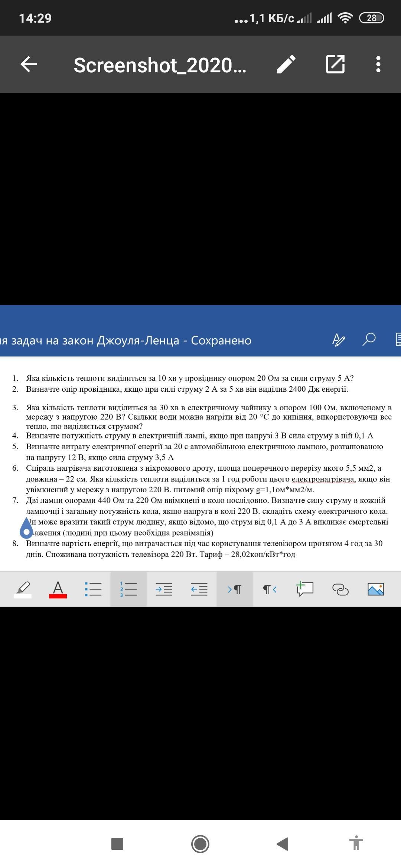Tap the Word search magnifier icon
Screen dimensions: 401x868
point(369,339)
